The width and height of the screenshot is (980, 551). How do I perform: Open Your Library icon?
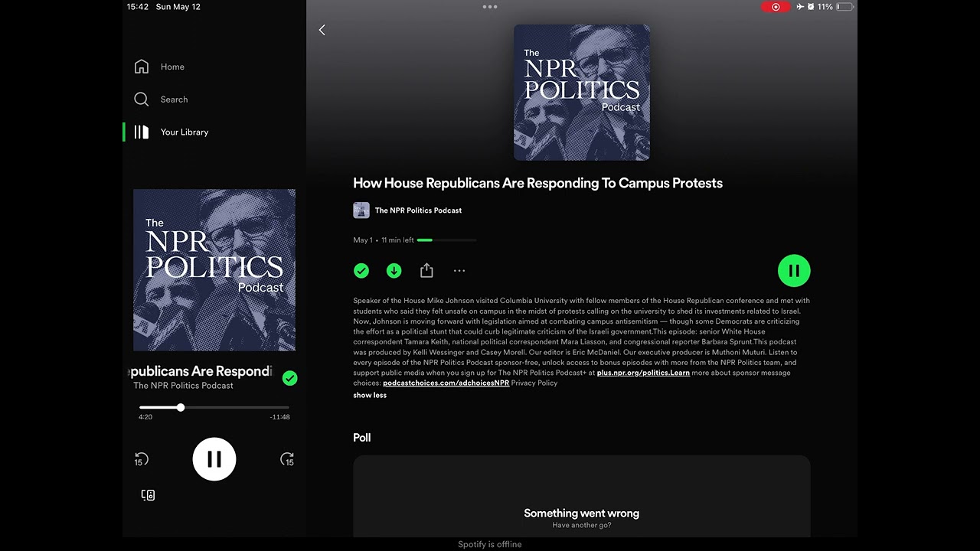[x=142, y=132]
